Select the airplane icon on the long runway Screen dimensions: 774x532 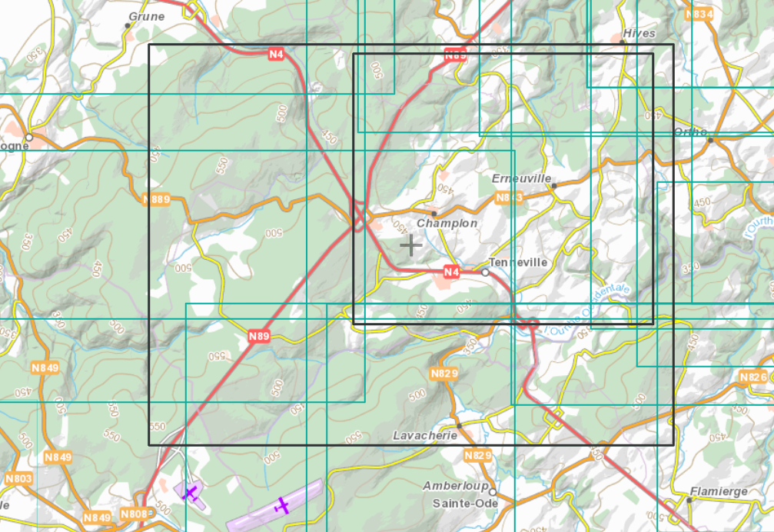pyautogui.click(x=282, y=505)
